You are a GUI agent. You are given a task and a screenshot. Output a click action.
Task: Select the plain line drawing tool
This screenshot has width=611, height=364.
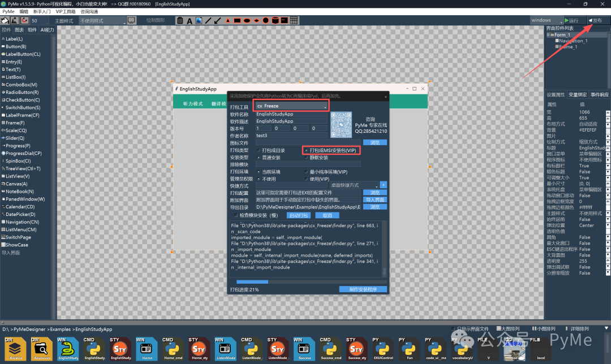coord(208,21)
